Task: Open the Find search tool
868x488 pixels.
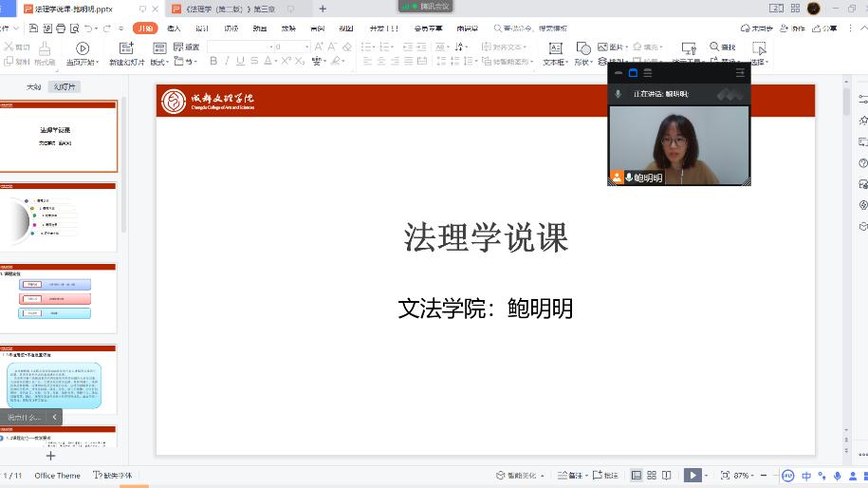Action: (x=722, y=47)
